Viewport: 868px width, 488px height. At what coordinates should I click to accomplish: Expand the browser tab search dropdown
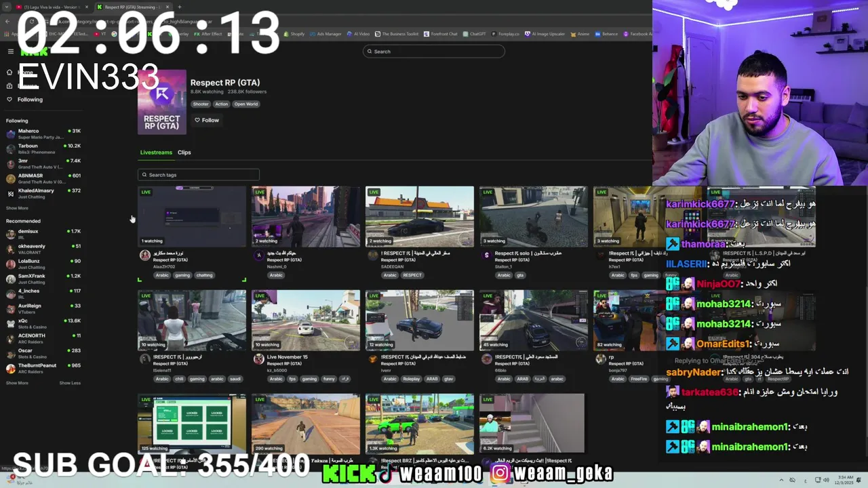tap(6, 7)
